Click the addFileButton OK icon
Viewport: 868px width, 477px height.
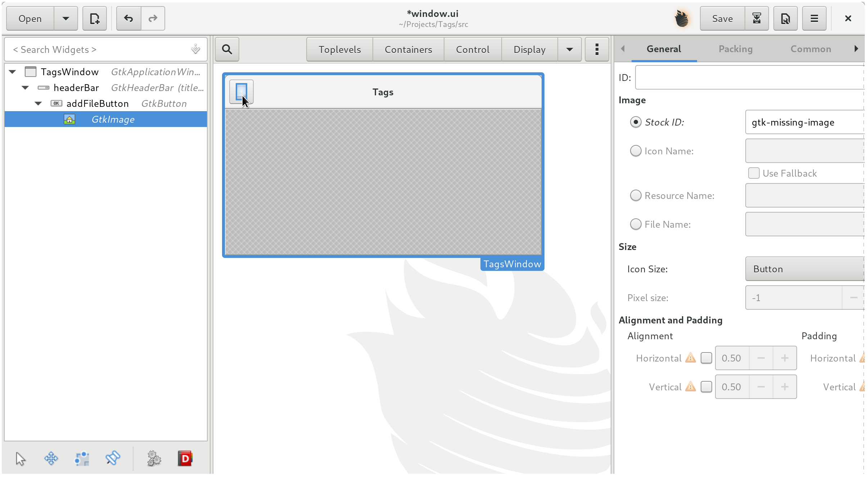coord(56,104)
